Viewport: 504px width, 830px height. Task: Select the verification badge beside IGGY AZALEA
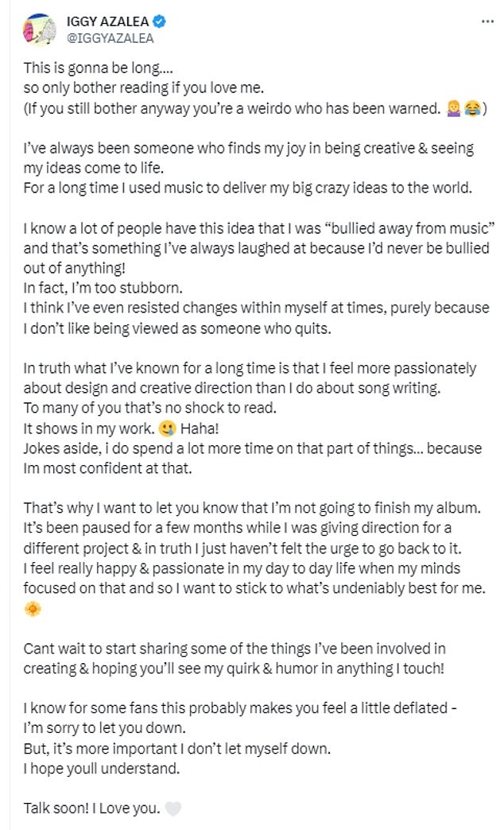[159, 23]
